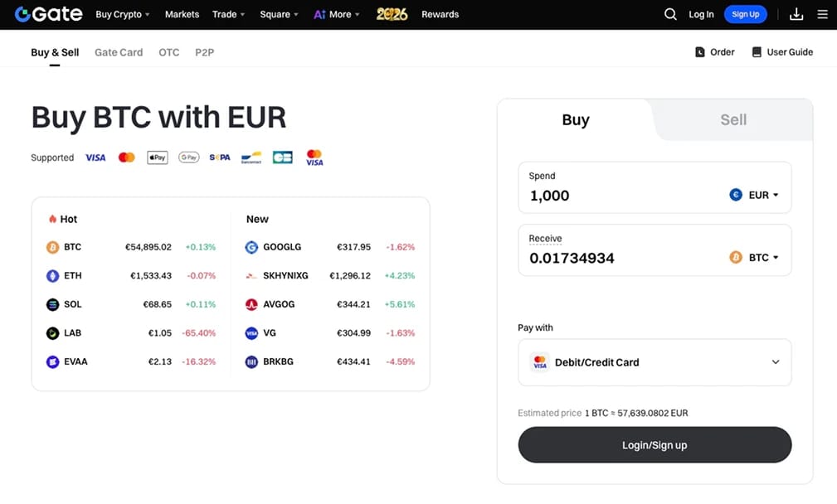Click the 2026 event badge
The image size is (837, 504).
pyautogui.click(x=392, y=14)
